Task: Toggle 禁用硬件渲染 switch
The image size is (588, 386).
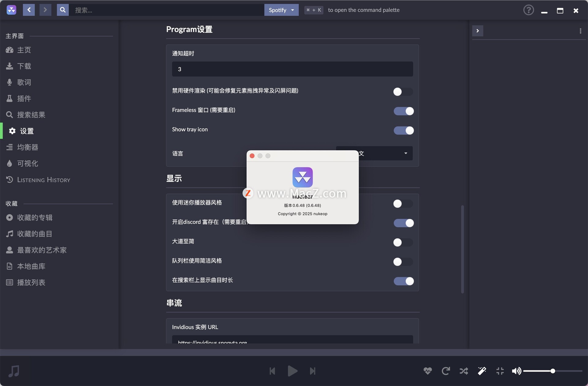Action: 403,92
